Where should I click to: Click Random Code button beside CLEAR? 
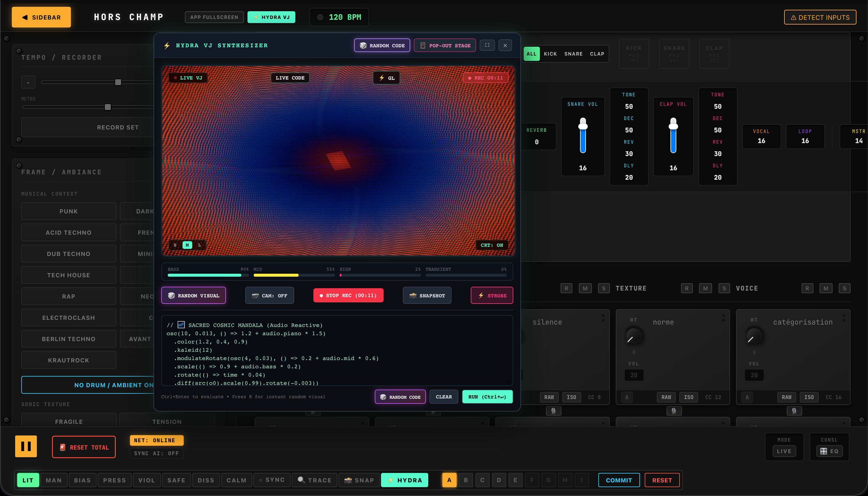[x=400, y=396]
